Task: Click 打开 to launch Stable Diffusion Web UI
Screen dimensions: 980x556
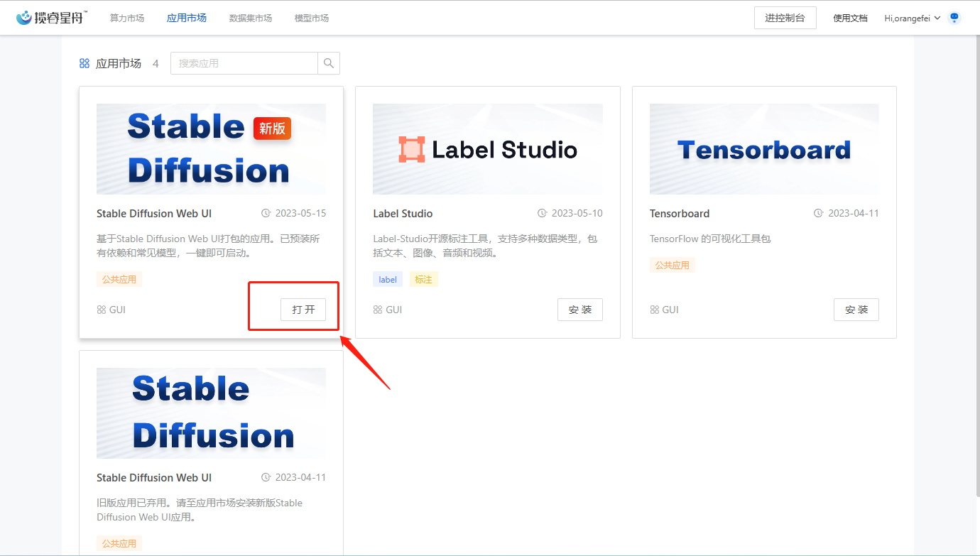Action: (x=304, y=309)
